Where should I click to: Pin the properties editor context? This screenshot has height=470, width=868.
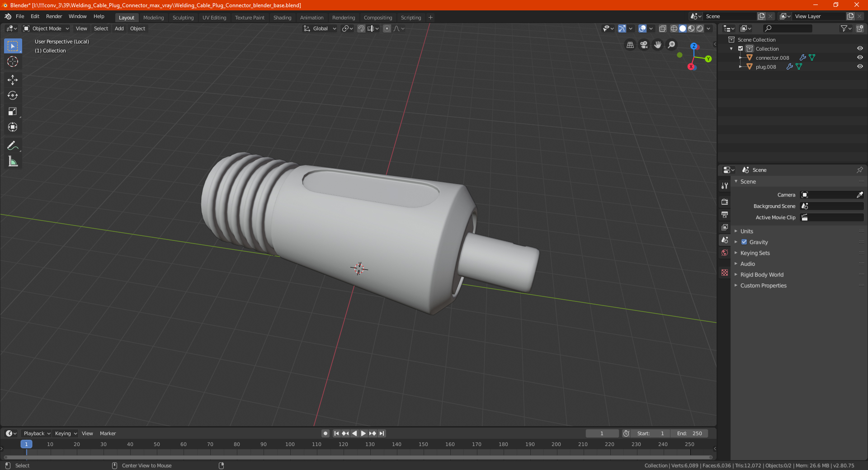coord(859,170)
